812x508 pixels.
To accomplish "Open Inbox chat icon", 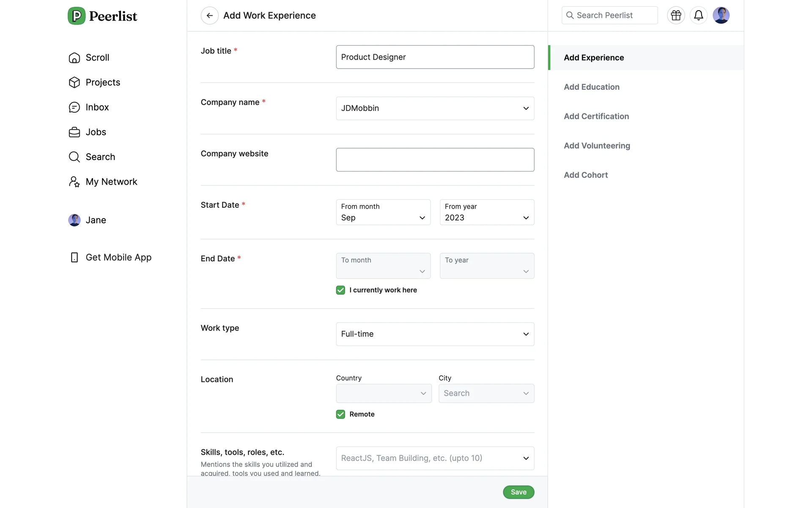I will point(74,108).
